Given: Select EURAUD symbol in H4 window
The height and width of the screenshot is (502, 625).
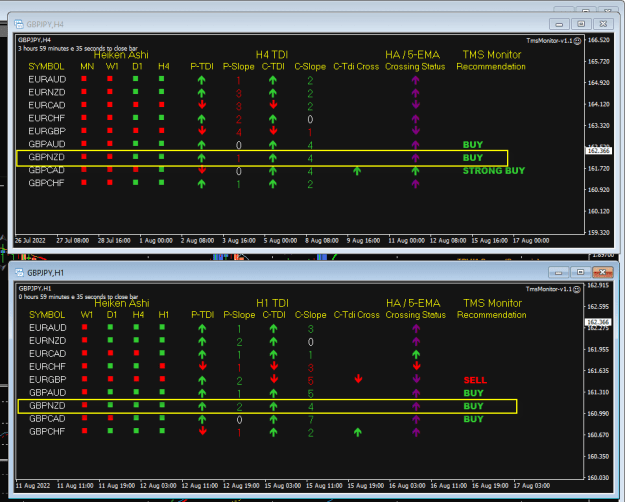Looking at the screenshot, I should (47, 79).
